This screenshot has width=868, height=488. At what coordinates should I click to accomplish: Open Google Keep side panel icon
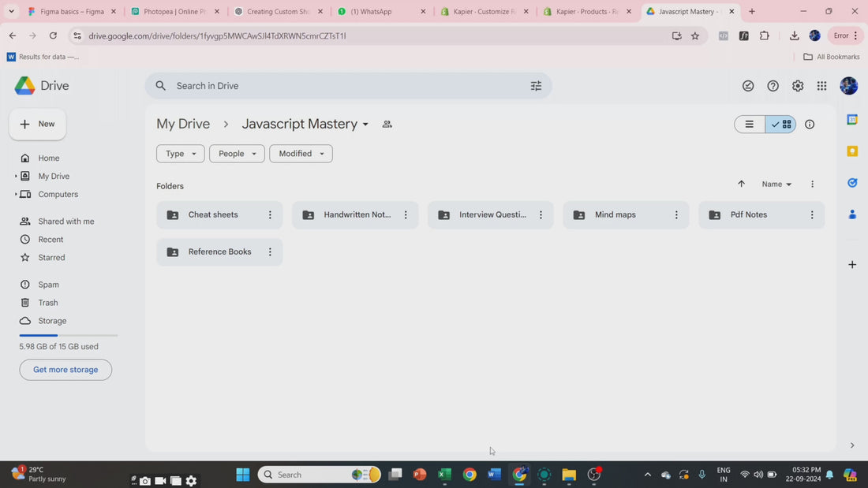pos(852,151)
